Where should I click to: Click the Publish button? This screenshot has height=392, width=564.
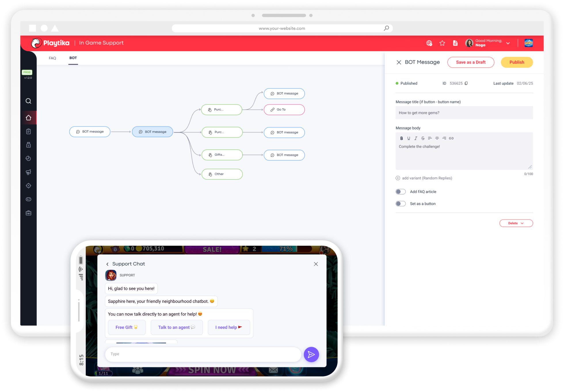click(x=517, y=62)
